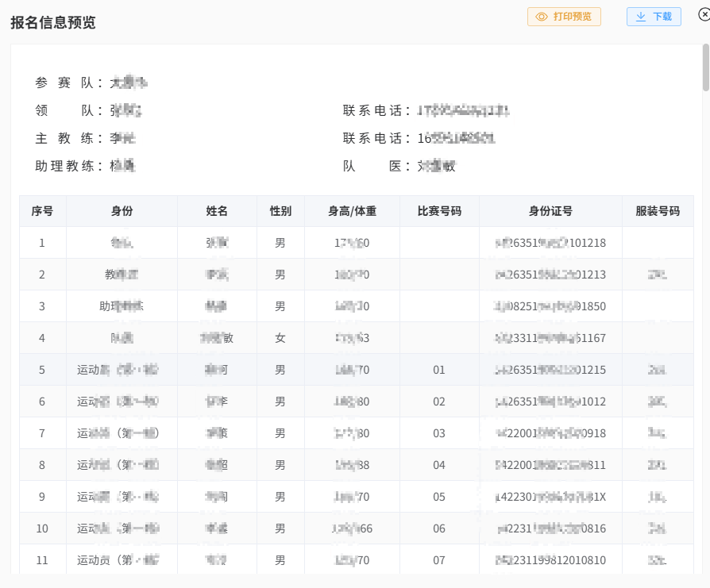
Task: Click ID number ending in 101218
Action: click(x=550, y=243)
